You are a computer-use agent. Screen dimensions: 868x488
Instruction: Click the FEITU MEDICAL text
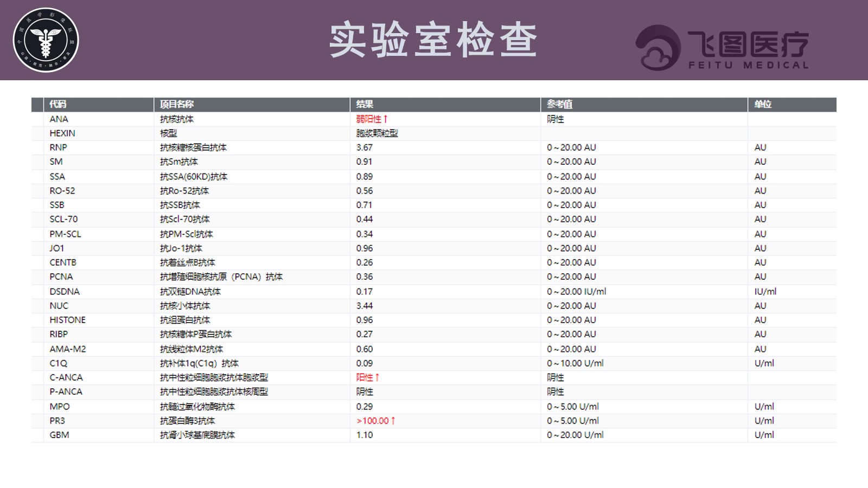coord(749,65)
